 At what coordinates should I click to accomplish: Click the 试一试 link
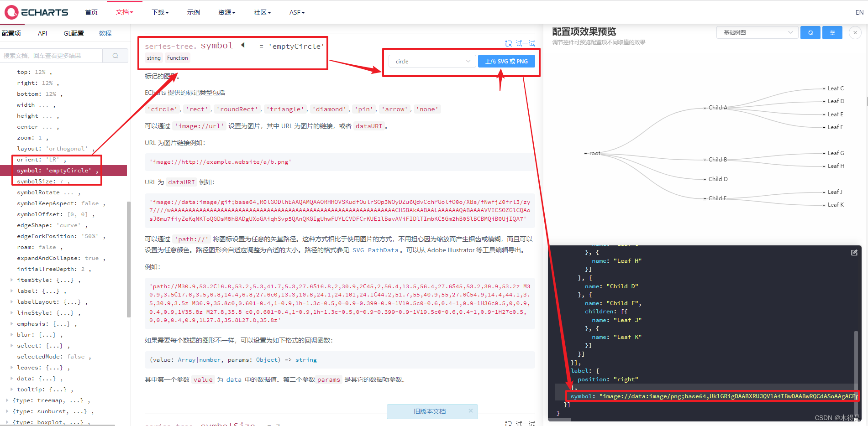[525, 43]
